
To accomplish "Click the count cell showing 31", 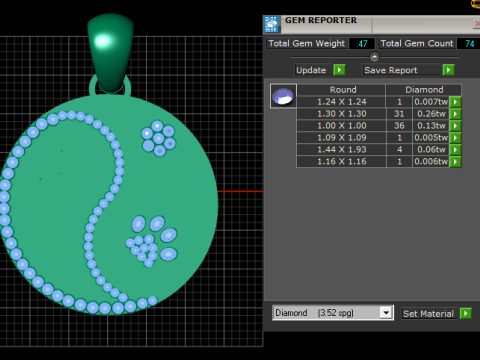I will [399, 114].
